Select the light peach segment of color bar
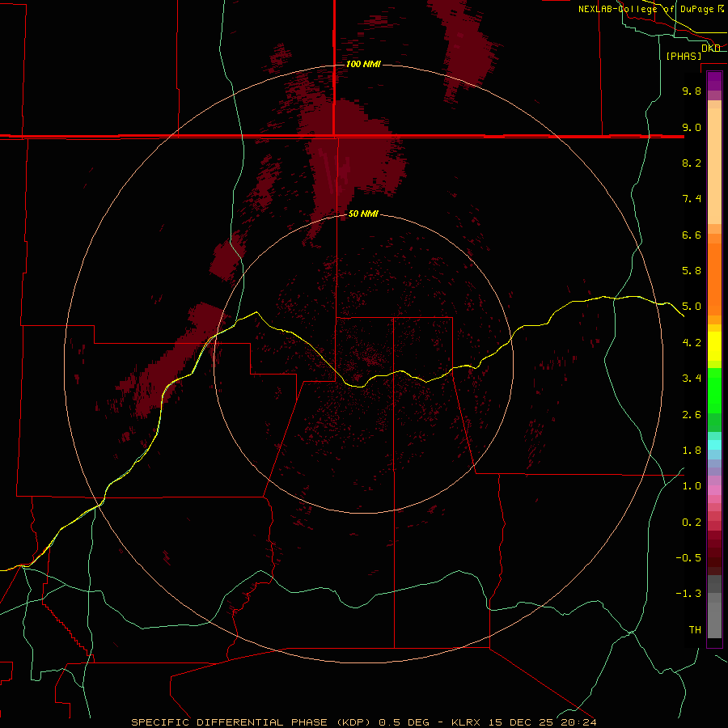This screenshot has height=728, width=728. [x=714, y=166]
